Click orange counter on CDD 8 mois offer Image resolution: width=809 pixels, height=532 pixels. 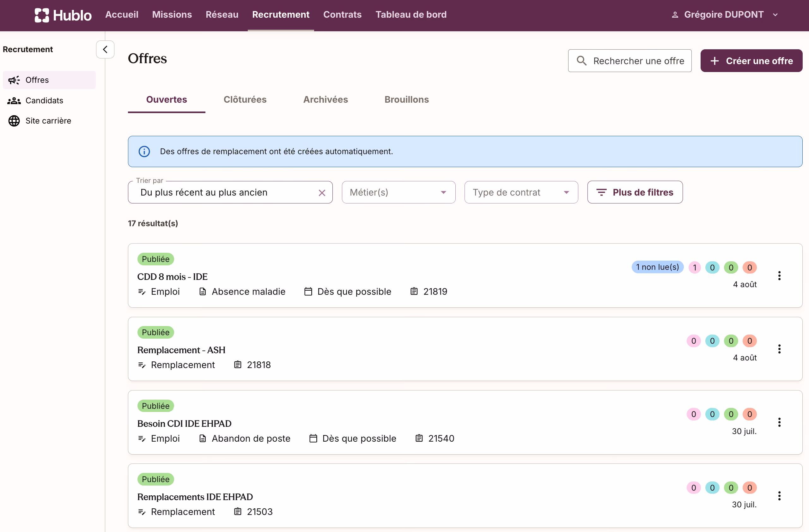(750, 268)
